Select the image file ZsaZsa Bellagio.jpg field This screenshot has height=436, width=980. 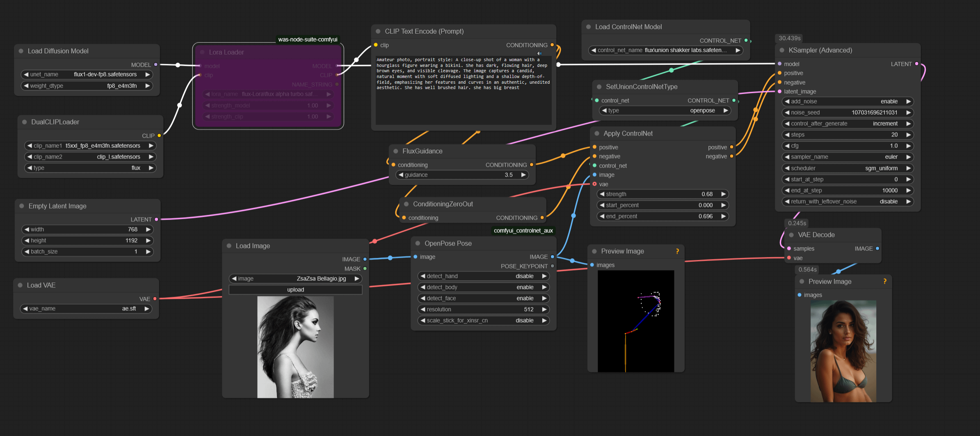tap(295, 279)
